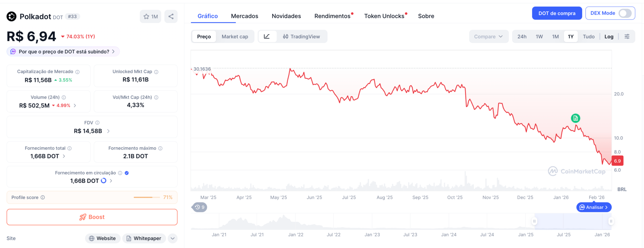The image size is (644, 248).
Task: Set chart range to 1Y
Action: [571, 37]
